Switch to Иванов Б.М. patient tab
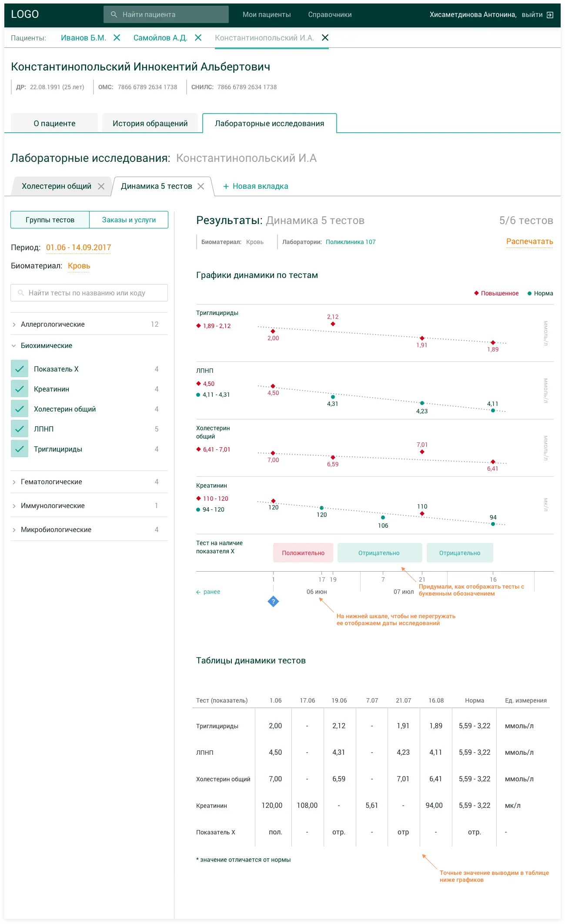 [84, 38]
